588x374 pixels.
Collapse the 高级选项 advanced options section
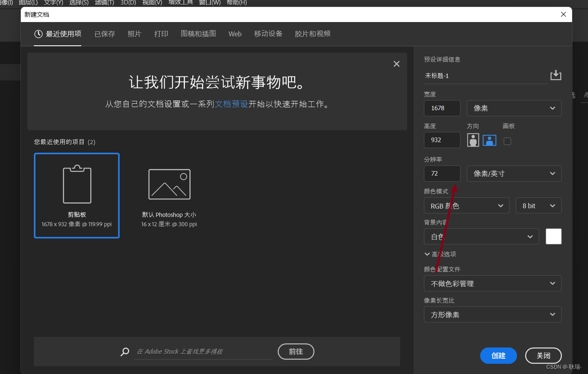pos(440,254)
